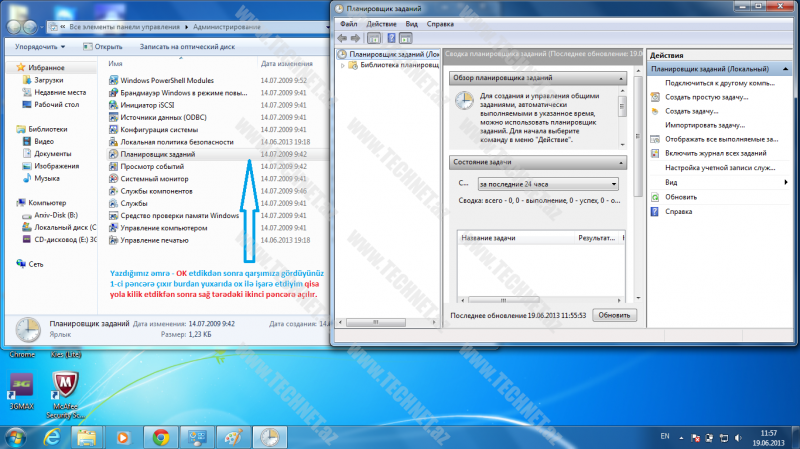Open the Действие menu
Viewport: 800px width, 449px height.
381,22
